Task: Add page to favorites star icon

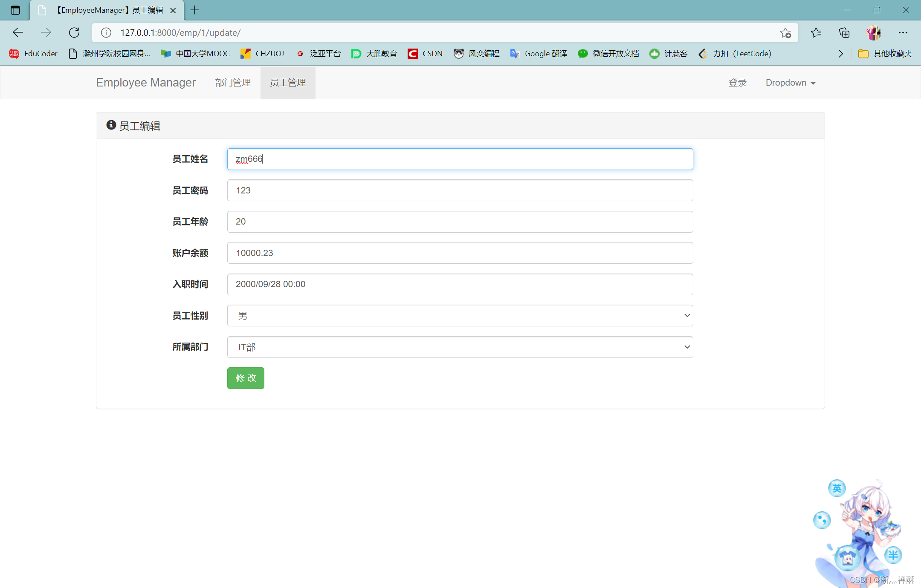Action: [x=785, y=33]
